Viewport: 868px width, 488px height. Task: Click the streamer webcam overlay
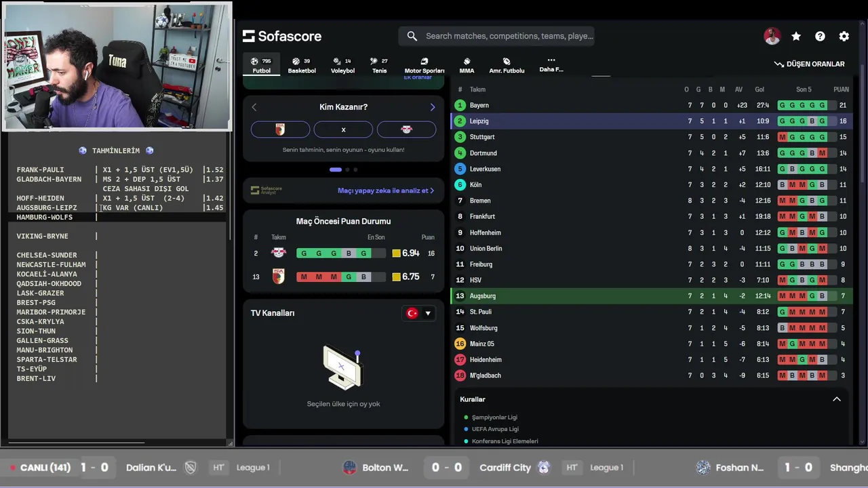(x=117, y=66)
